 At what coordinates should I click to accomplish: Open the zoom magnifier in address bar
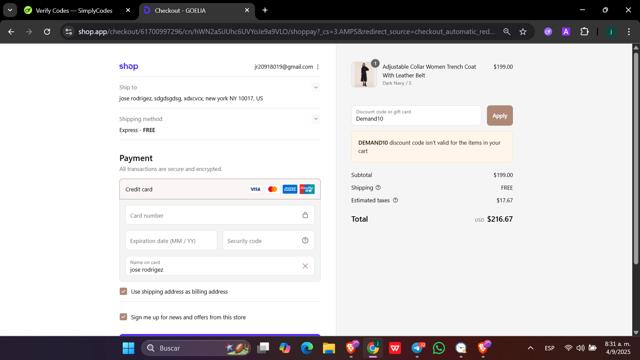(507, 31)
